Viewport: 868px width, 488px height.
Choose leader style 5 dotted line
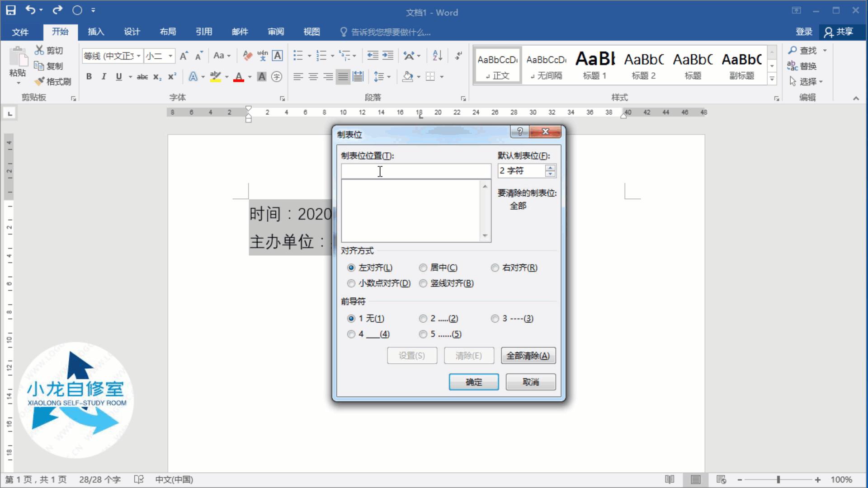coord(423,334)
